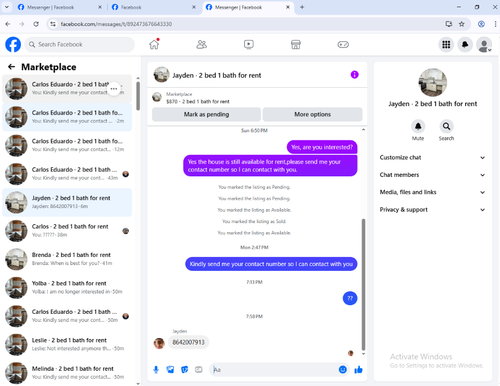The width and height of the screenshot is (500, 386).
Task: Open the notifications bell in header
Action: pos(465,44)
